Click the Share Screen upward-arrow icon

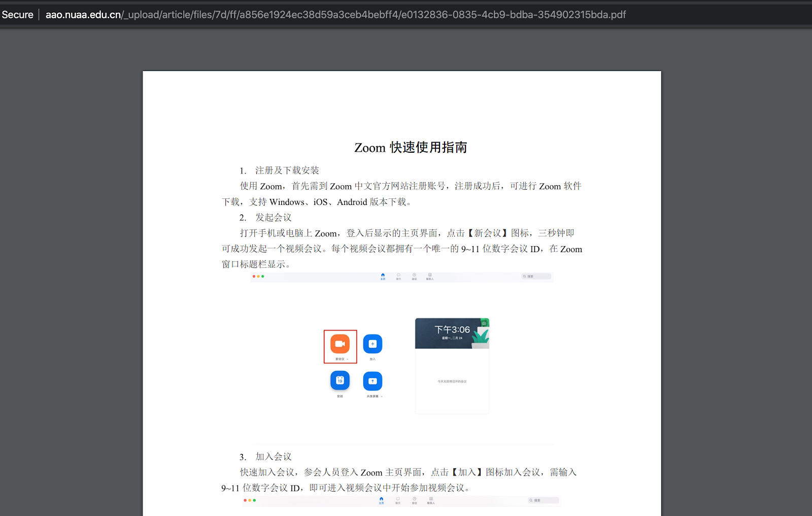click(373, 381)
